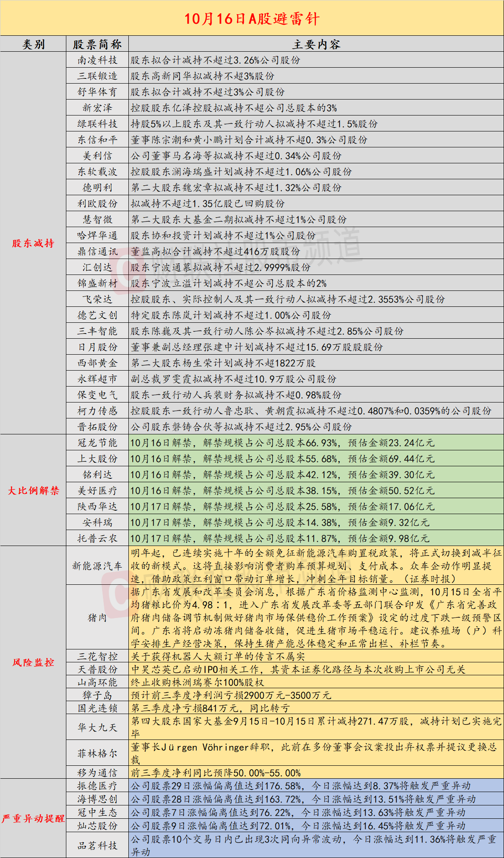This screenshot has height=858, width=504.
Task: Select stock name 铭利达
Action: (97, 474)
